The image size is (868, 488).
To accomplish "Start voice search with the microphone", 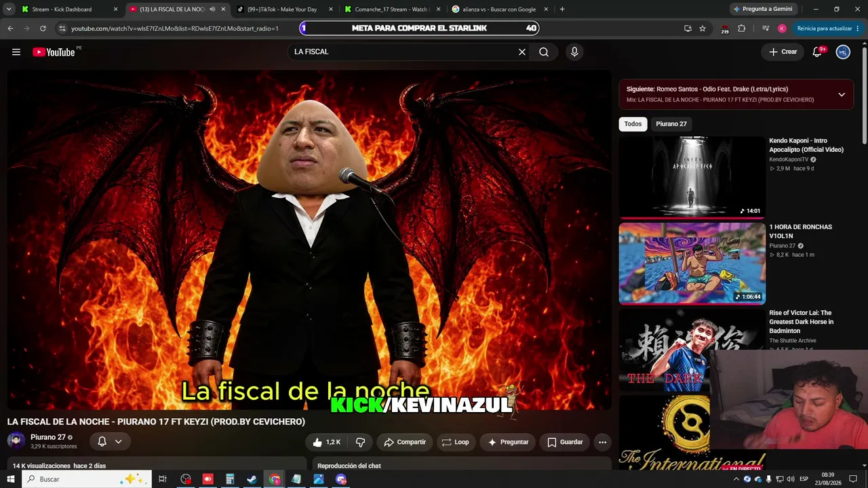I will click(x=574, y=52).
